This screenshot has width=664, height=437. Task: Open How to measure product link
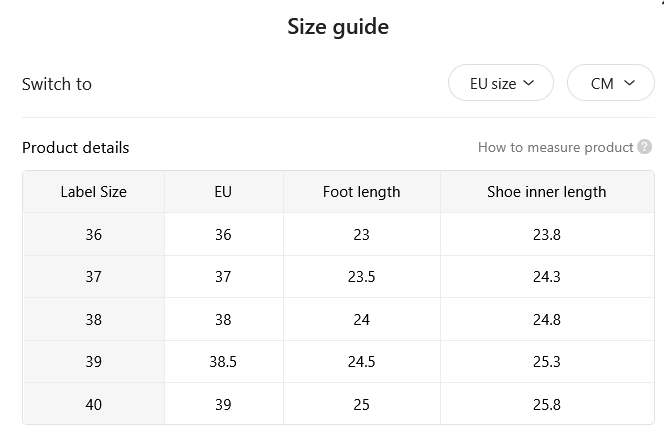pos(555,147)
